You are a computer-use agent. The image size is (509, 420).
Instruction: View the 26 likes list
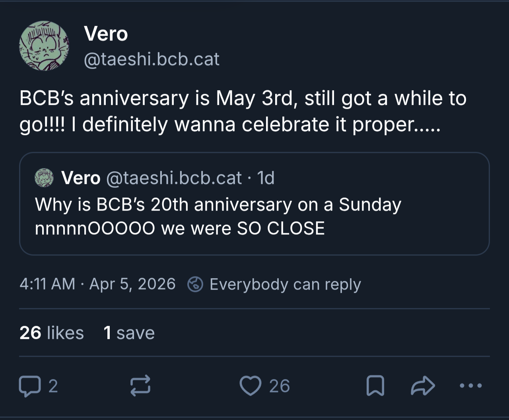coord(52,333)
